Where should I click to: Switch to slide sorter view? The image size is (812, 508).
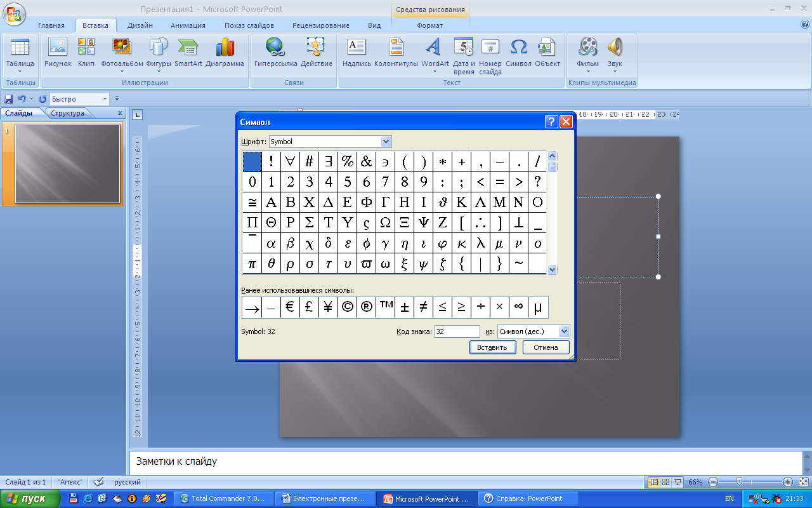(666, 482)
